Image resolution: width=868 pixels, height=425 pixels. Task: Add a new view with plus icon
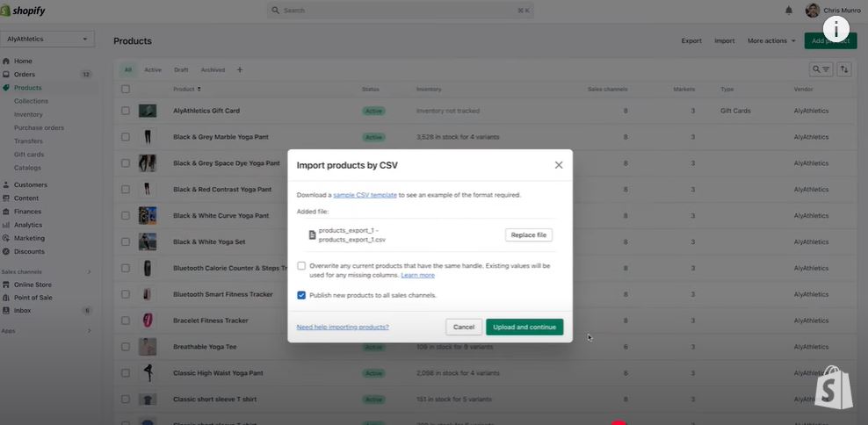click(x=240, y=69)
